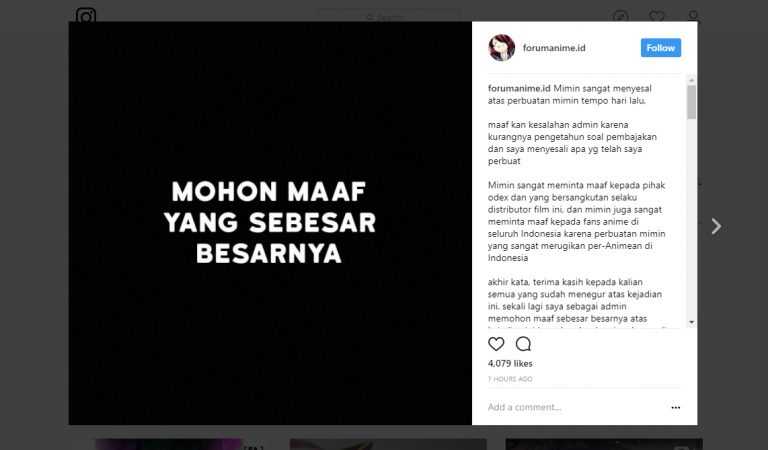Screen dimensions: 768x450
Task: Click the comment speech bubble icon
Action: 523,344
